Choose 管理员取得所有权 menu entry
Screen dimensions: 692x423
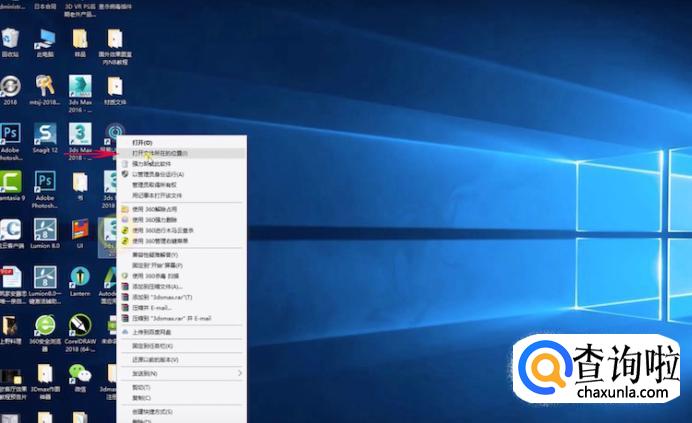point(181,185)
